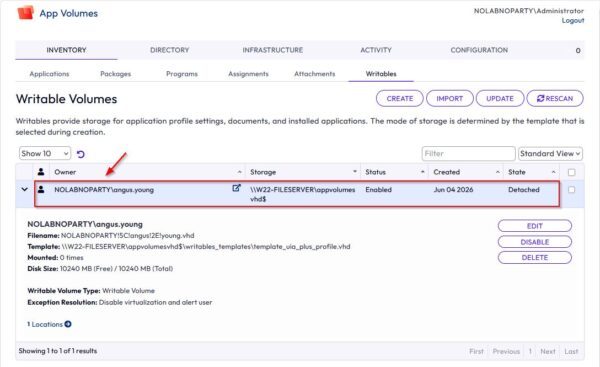This screenshot has height=367, width=600.
Task: Click the \\W22-FILESERVER storage cell
Action: click(302, 194)
